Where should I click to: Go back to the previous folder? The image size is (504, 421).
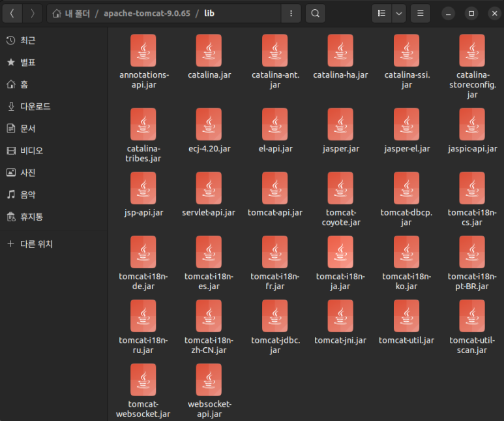pyautogui.click(x=12, y=14)
